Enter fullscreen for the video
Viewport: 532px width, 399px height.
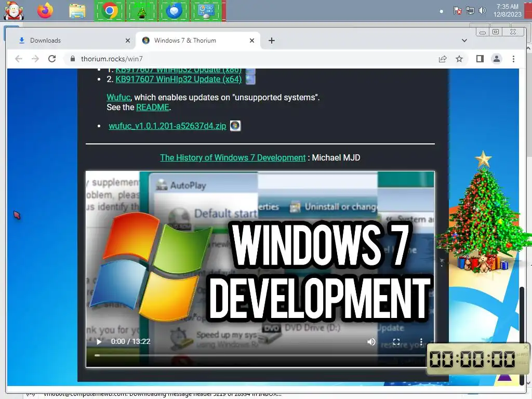pos(396,342)
